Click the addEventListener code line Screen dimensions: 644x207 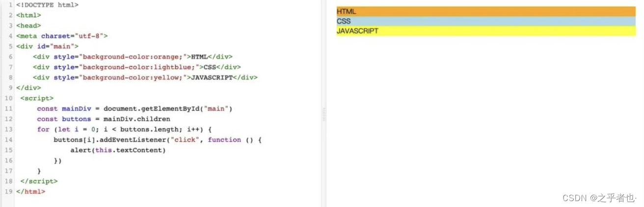pyautogui.click(x=158, y=140)
